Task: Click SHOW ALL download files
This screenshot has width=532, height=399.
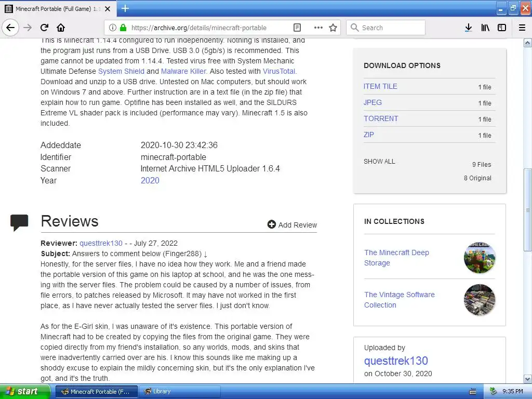Action: click(379, 162)
